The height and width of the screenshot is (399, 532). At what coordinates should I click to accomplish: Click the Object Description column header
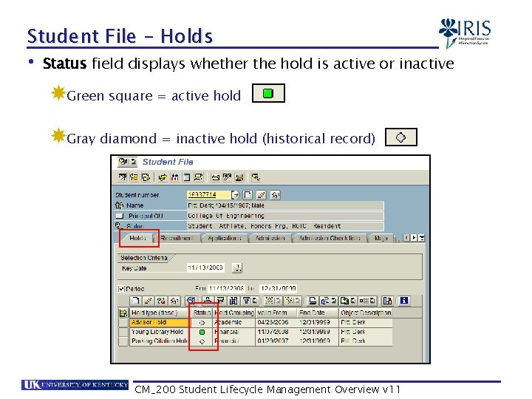click(366, 313)
